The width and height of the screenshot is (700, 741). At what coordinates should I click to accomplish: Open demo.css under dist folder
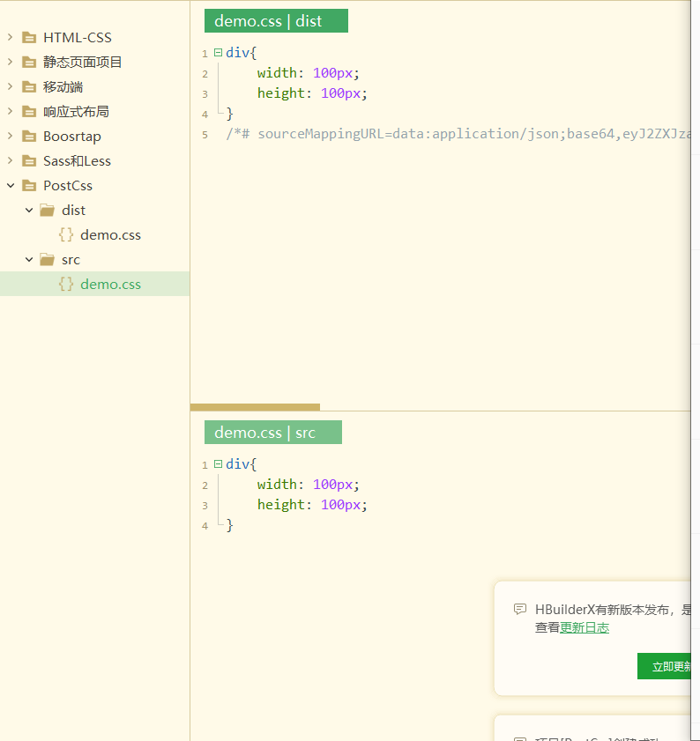point(111,235)
